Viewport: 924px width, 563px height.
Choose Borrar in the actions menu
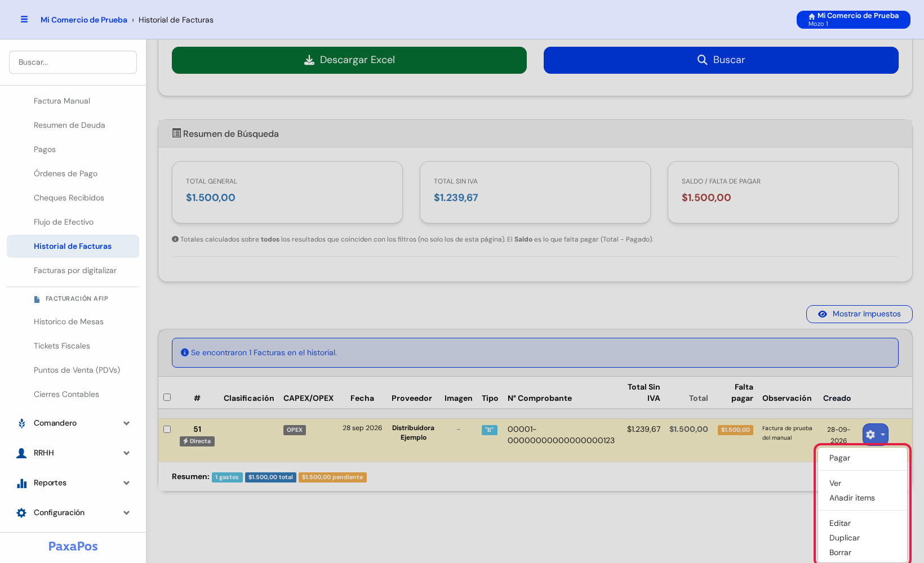[x=862, y=553]
